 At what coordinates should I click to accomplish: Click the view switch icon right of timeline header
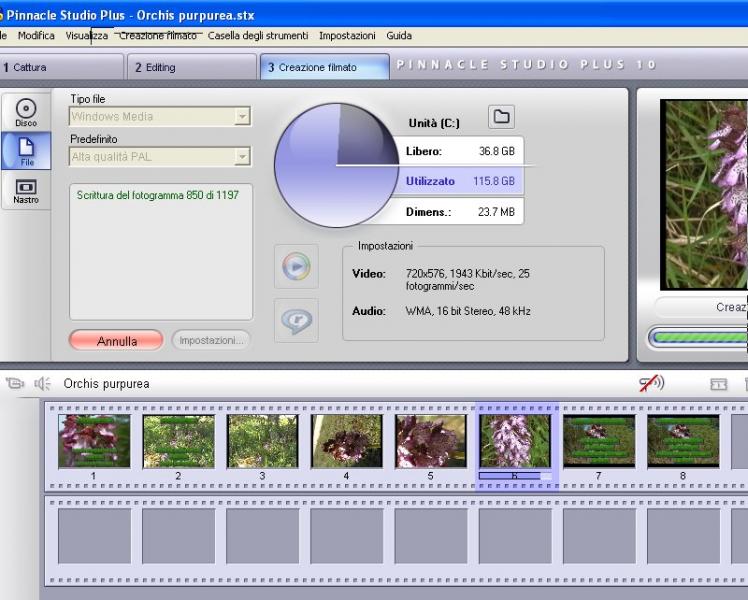(718, 384)
